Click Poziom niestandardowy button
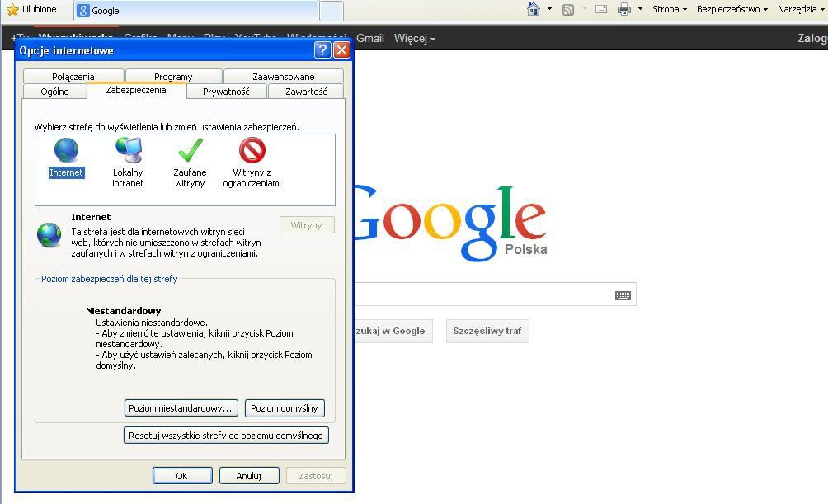The image size is (828, 504). (181, 407)
